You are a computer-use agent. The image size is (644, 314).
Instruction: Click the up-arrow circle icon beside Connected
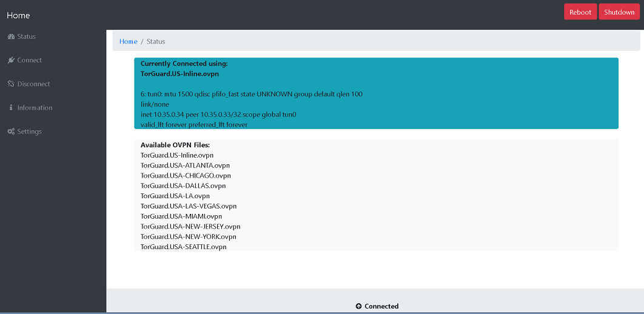click(x=358, y=306)
